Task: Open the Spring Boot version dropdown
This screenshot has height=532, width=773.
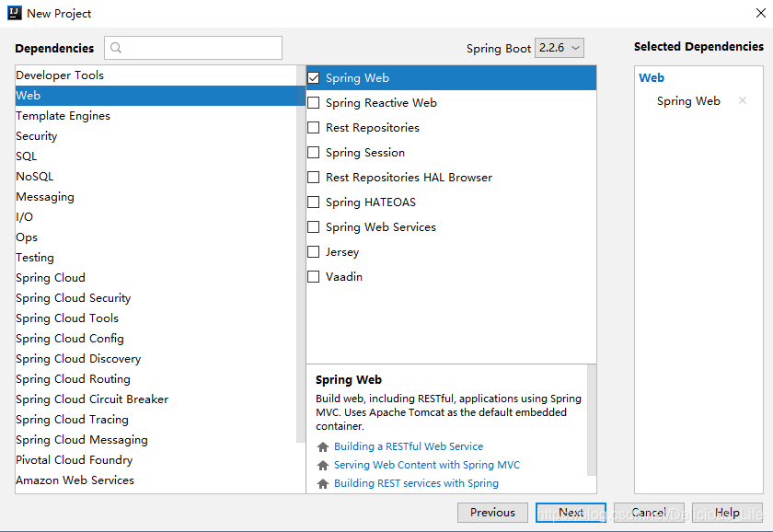Action: [560, 48]
